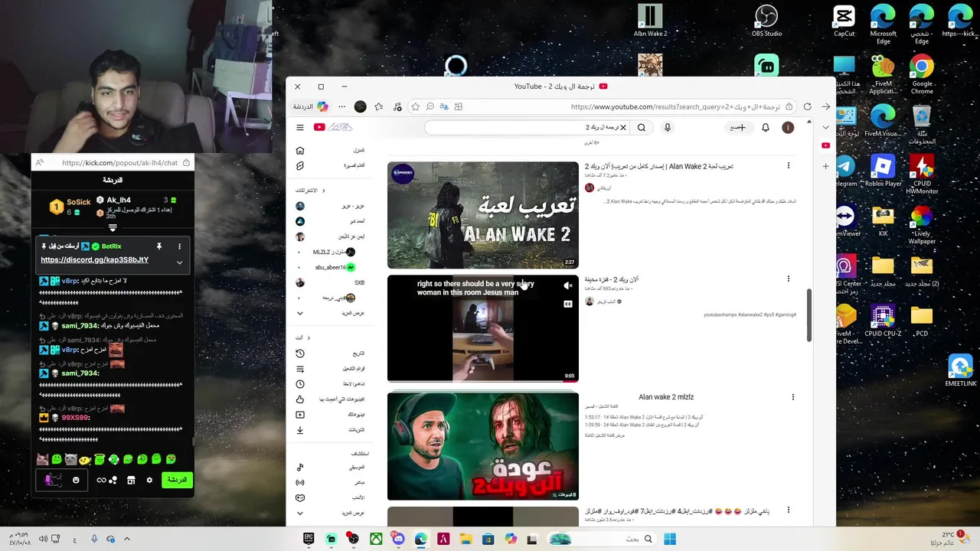Open Downloads in YouTube sidebar

click(331, 430)
